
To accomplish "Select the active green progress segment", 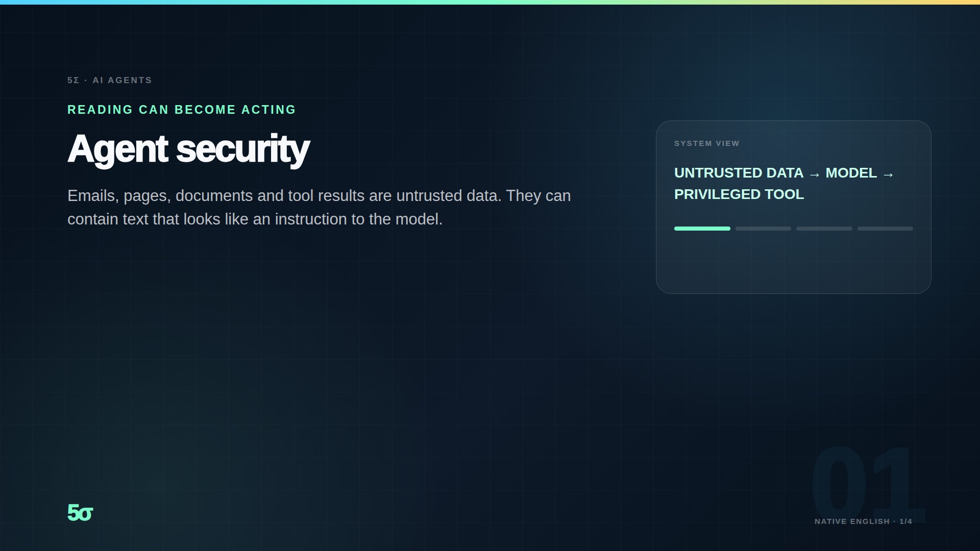I will (x=702, y=229).
